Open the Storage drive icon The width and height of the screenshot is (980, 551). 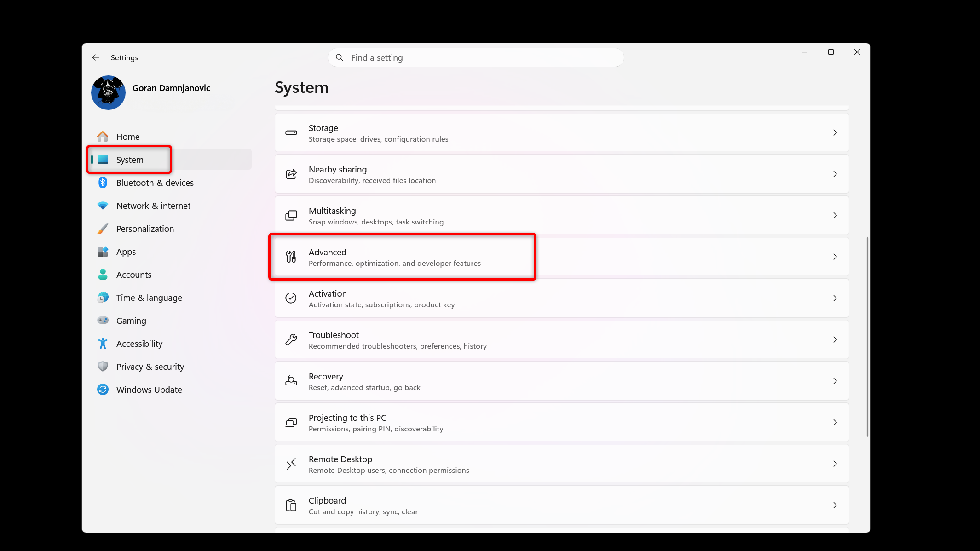(x=291, y=132)
